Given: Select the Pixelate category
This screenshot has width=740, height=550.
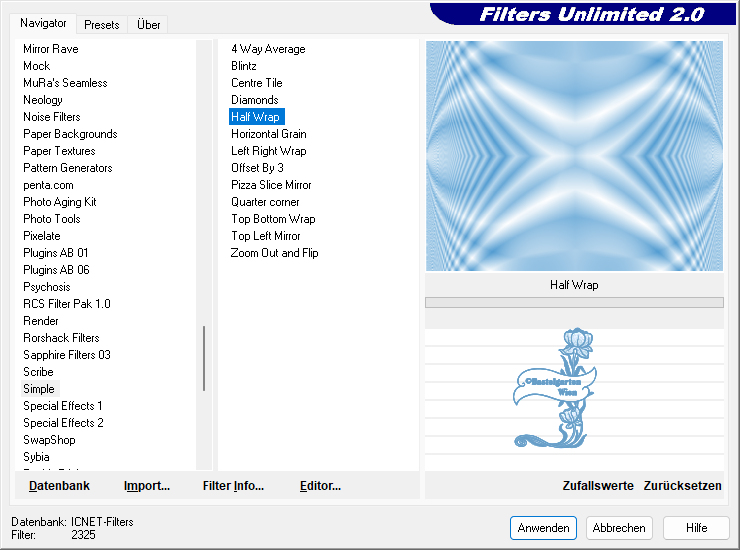Looking at the screenshot, I should pos(42,236).
